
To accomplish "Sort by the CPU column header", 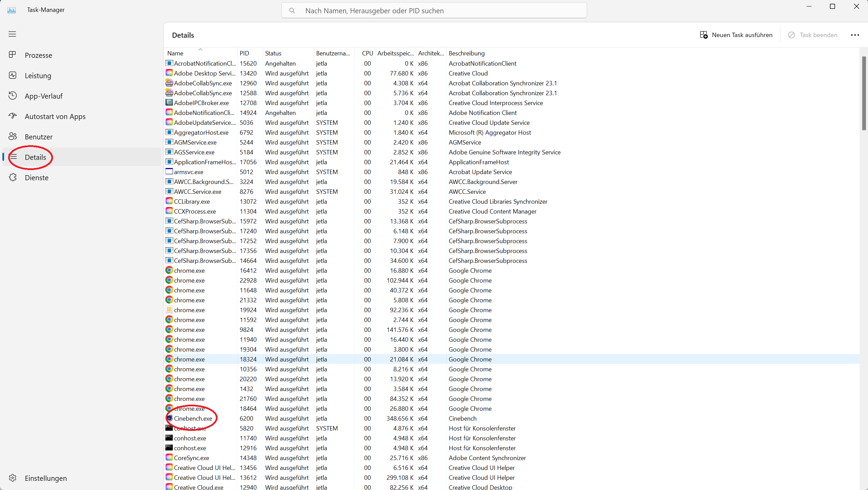I will [x=365, y=53].
